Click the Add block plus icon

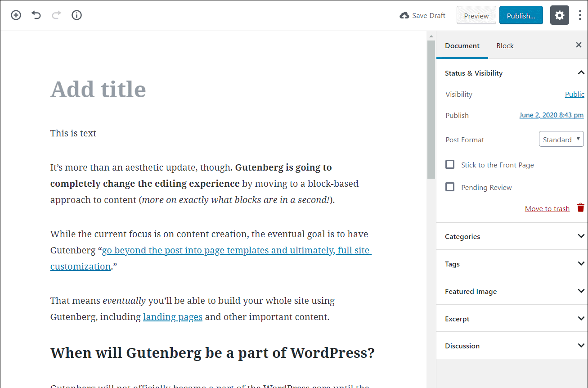pyautogui.click(x=16, y=15)
